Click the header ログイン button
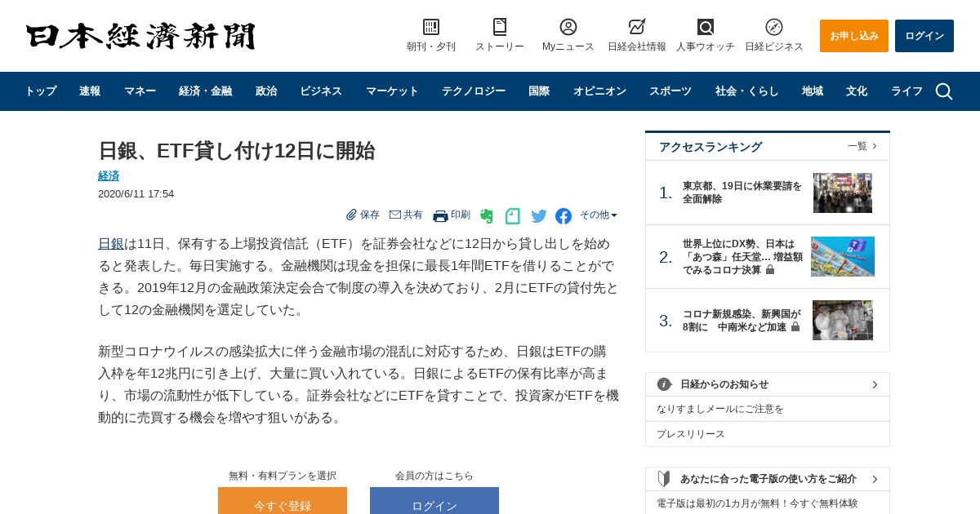 click(x=924, y=36)
